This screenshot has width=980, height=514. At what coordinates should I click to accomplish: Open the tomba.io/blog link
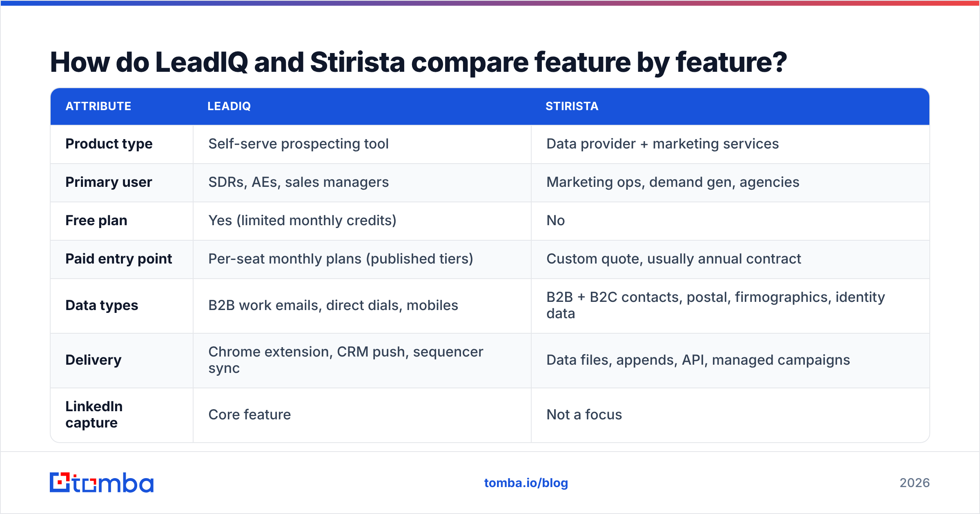coord(526,483)
